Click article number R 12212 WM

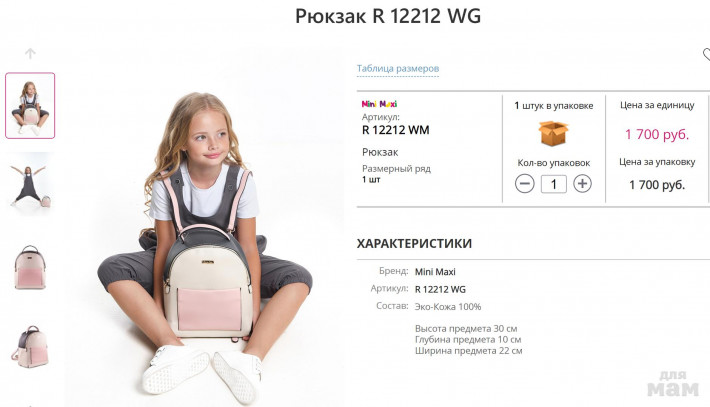point(395,130)
